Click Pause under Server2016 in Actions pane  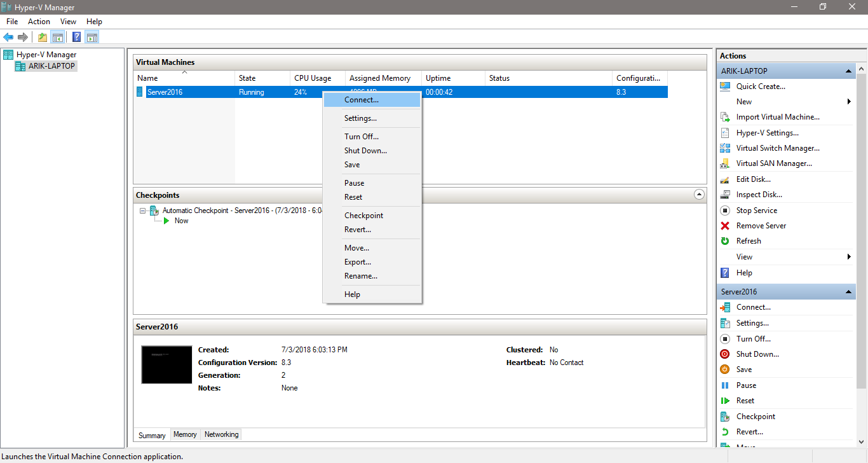coord(746,385)
